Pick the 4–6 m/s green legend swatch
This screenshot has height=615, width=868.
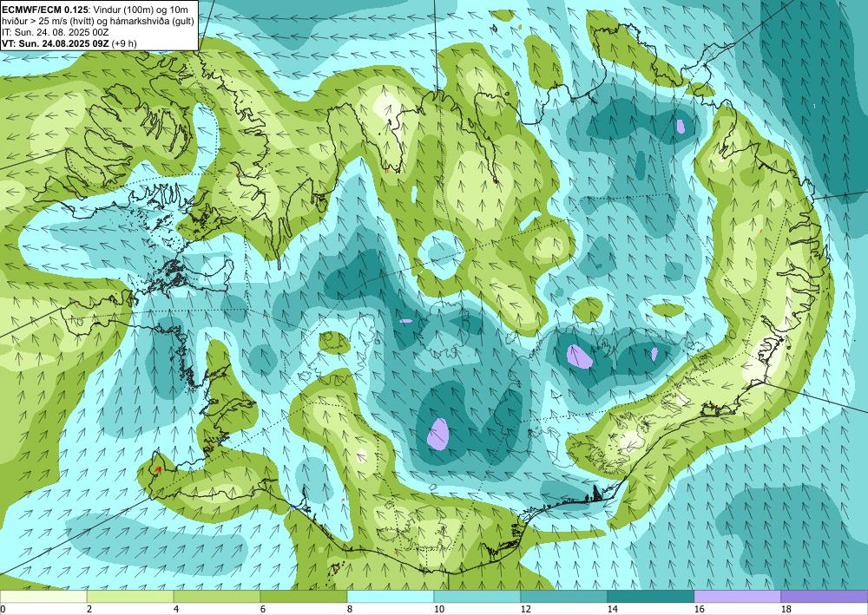216,597
